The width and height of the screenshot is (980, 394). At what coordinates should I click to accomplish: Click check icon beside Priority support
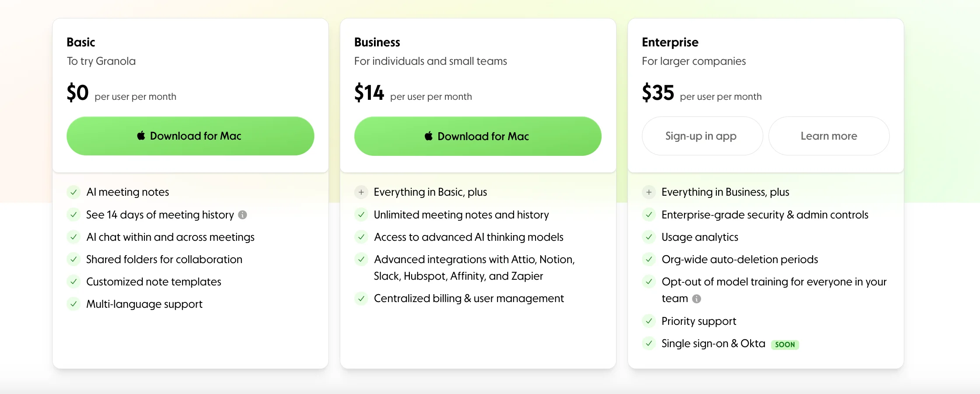649,321
